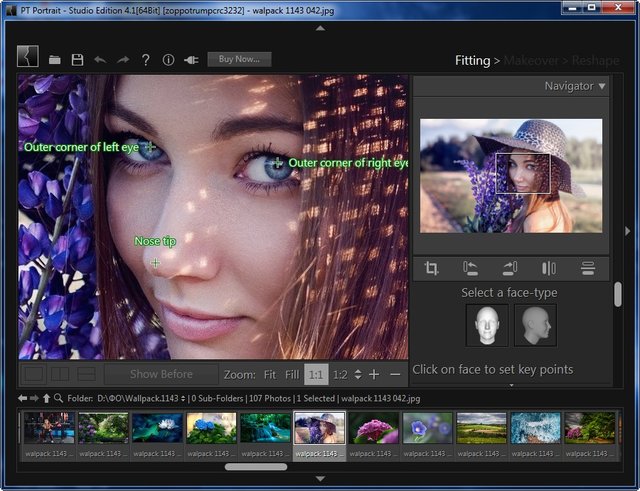This screenshot has height=491, width=640.
Task: Rotate the image right (clockwise)
Action: click(x=509, y=268)
